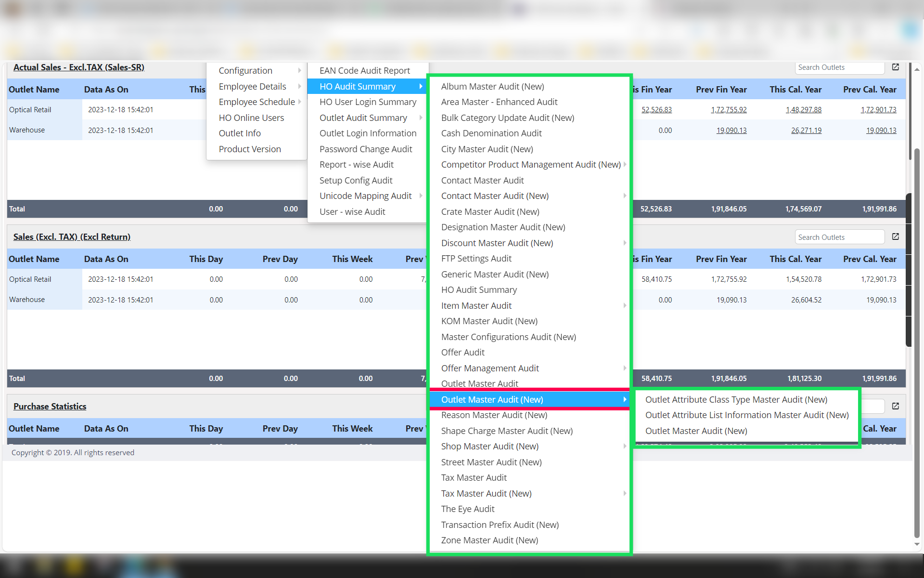Expand the Item Master Audit submenu arrow

tap(625, 306)
